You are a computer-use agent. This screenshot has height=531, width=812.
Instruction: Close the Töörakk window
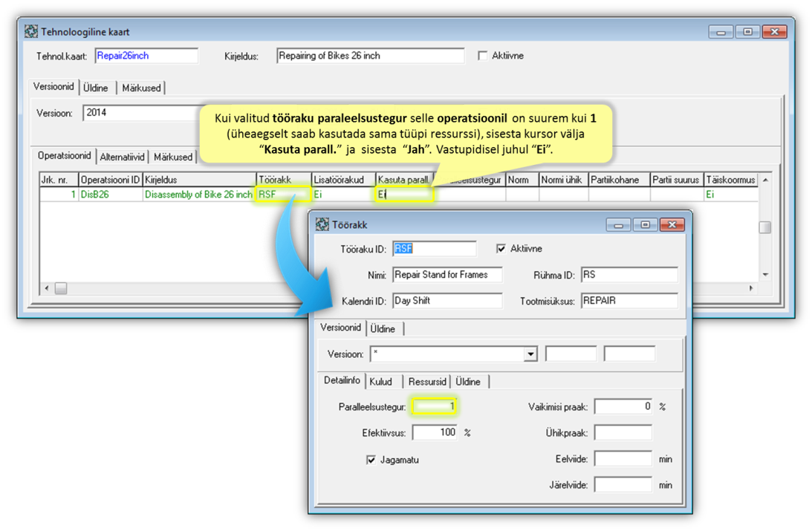[672, 224]
